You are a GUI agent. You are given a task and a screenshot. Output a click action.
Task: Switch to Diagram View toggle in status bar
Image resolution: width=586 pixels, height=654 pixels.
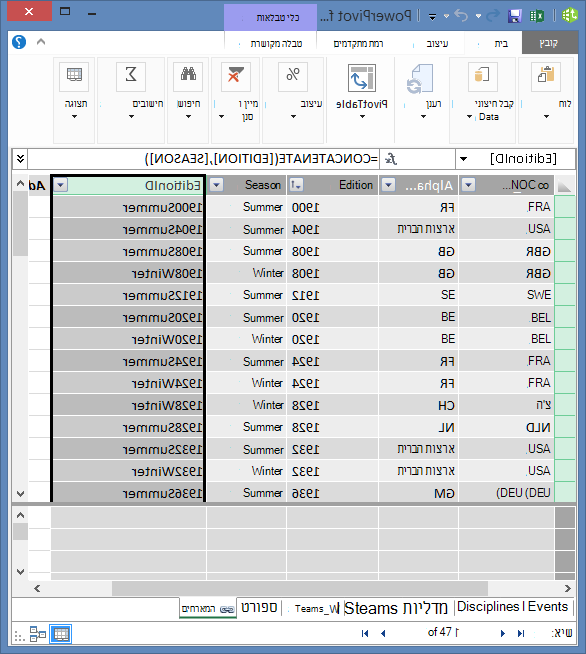[x=38, y=634]
